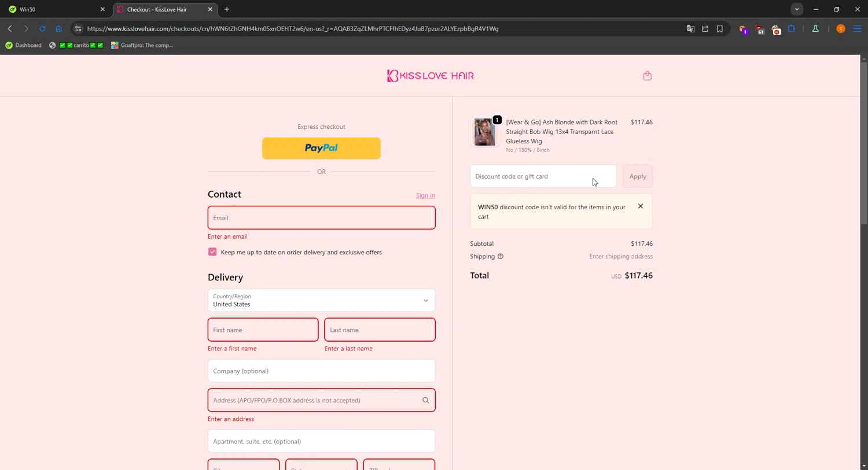Image resolution: width=868 pixels, height=470 pixels.
Task: Open the Dashboard bookmark
Action: click(x=24, y=45)
